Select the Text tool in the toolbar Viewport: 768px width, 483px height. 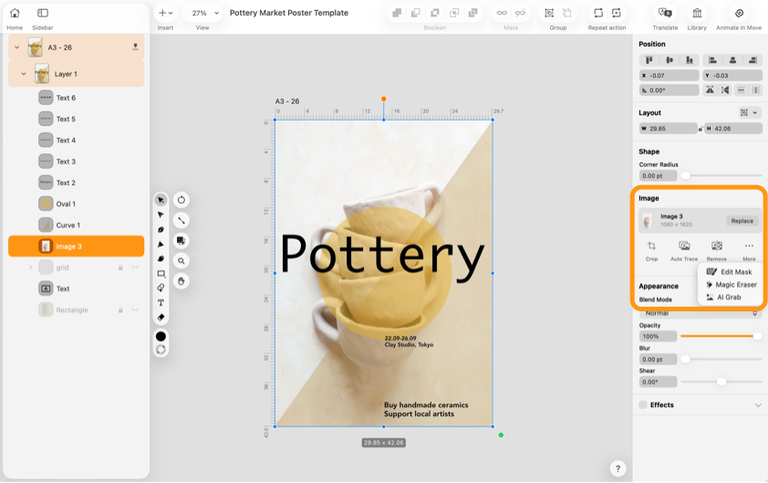(161, 302)
